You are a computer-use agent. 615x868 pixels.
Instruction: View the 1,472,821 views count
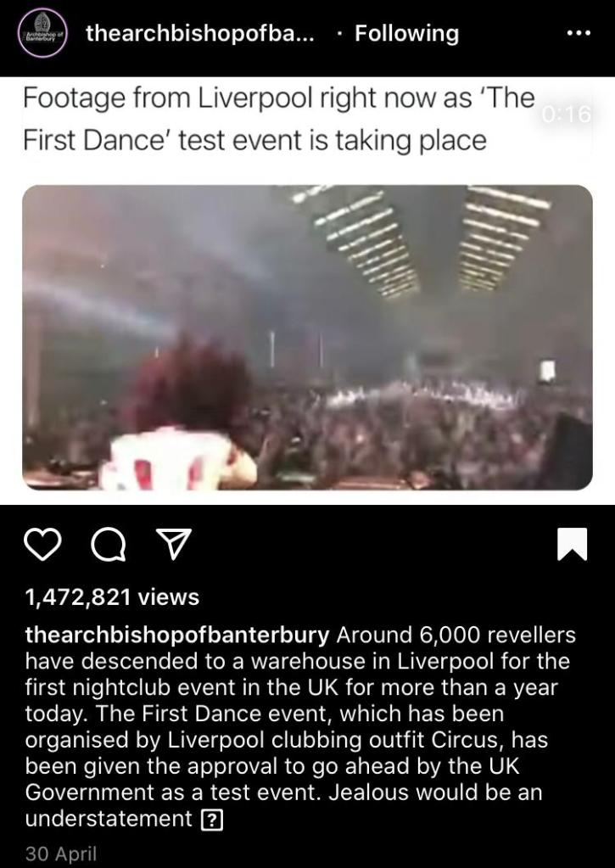coord(112,596)
